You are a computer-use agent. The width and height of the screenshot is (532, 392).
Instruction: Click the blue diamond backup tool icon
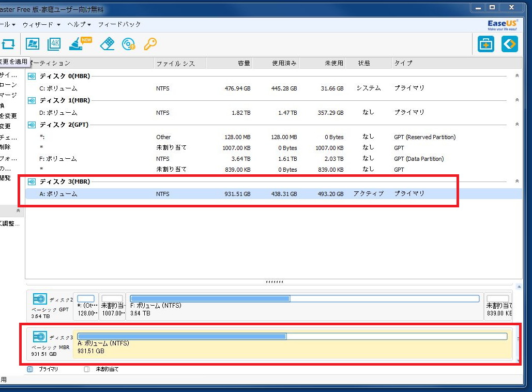point(510,44)
